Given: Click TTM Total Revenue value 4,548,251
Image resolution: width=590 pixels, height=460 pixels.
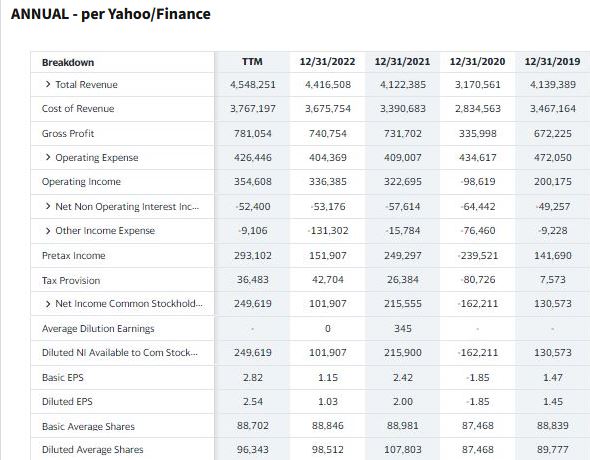Looking at the screenshot, I should (253, 85).
